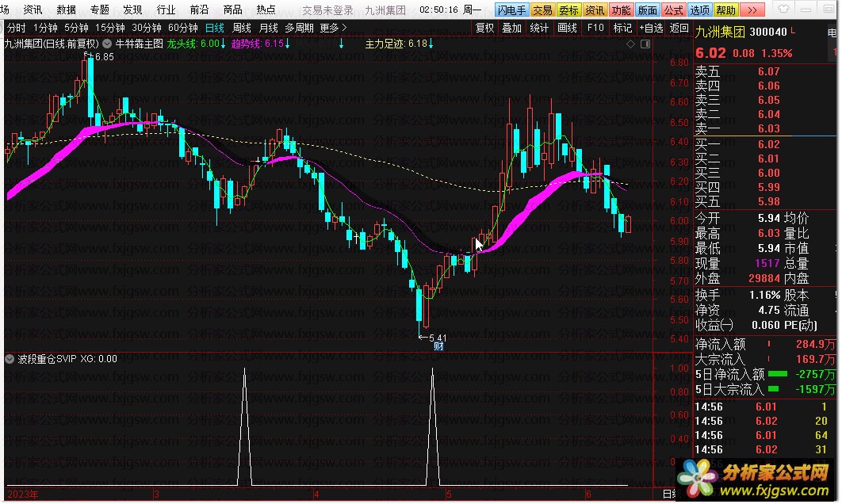Switch to 周线 weekly period
Screen dimensions: 842x504
coord(242,28)
